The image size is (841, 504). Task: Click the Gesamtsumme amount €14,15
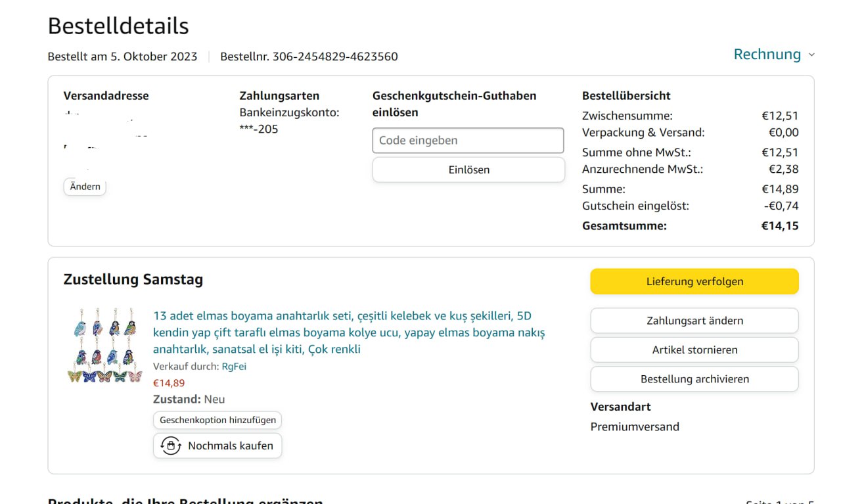coord(780,226)
